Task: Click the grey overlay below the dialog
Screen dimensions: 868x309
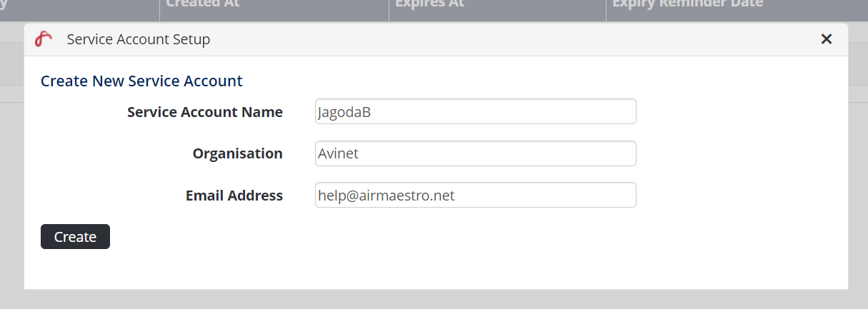Action: (429, 300)
